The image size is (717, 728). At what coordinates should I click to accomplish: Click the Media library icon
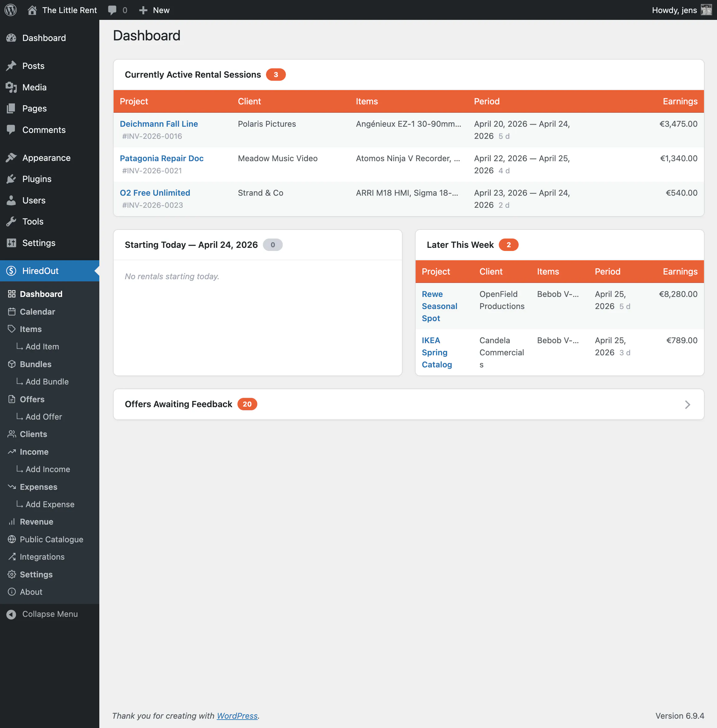(11, 87)
